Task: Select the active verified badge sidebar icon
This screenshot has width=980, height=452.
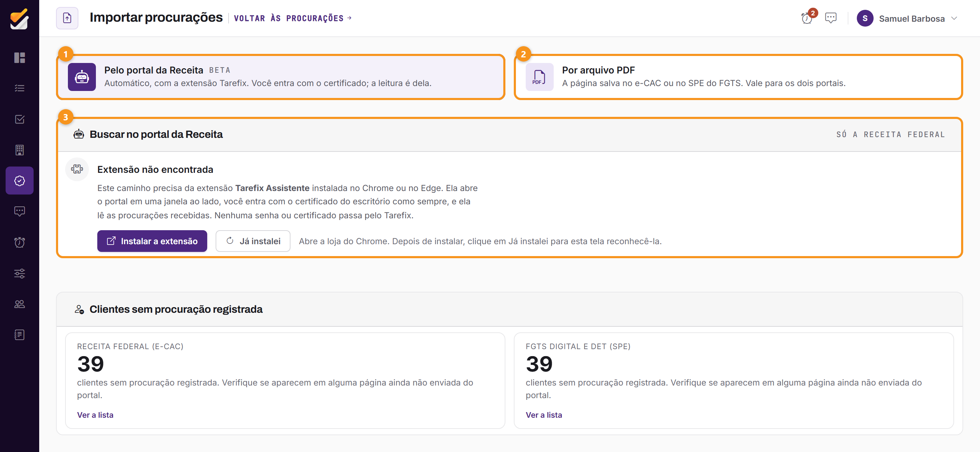Action: [19, 181]
